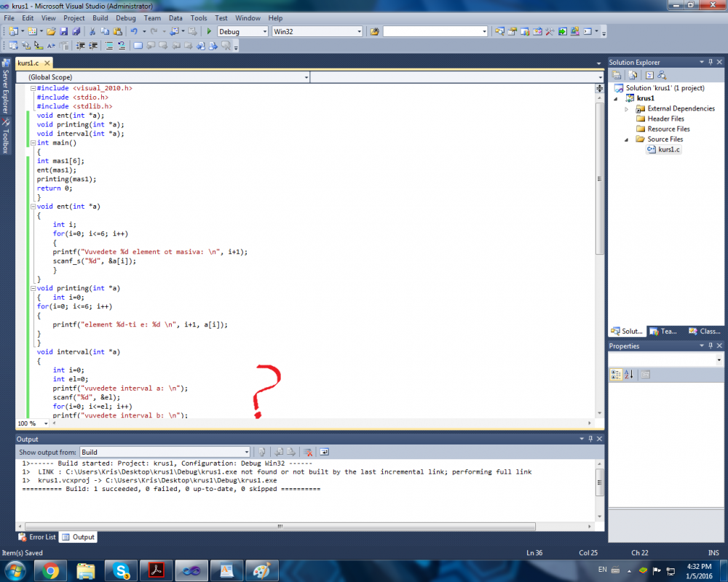This screenshot has width=728, height=582.
Task: Open the (Global Scope) dropdown
Action: click(x=306, y=77)
